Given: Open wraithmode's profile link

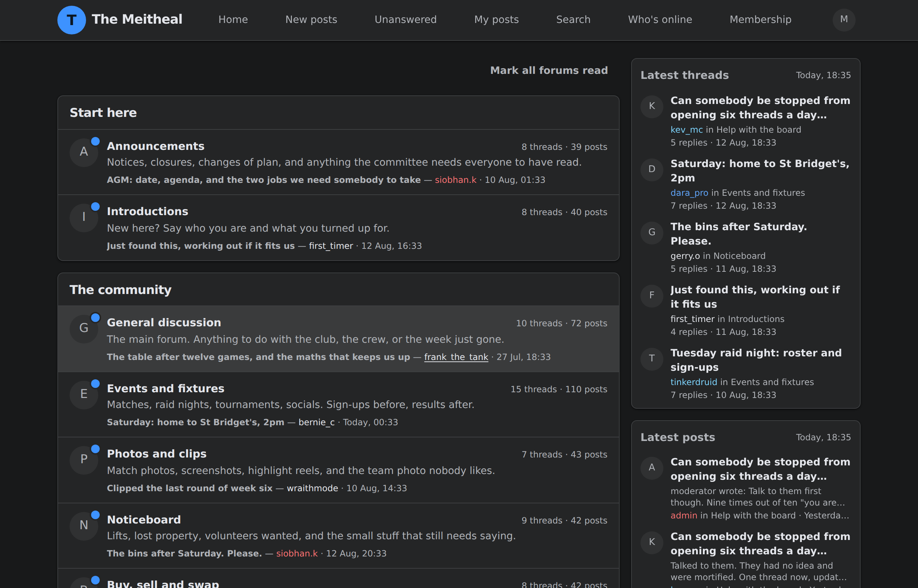Looking at the screenshot, I should point(312,488).
